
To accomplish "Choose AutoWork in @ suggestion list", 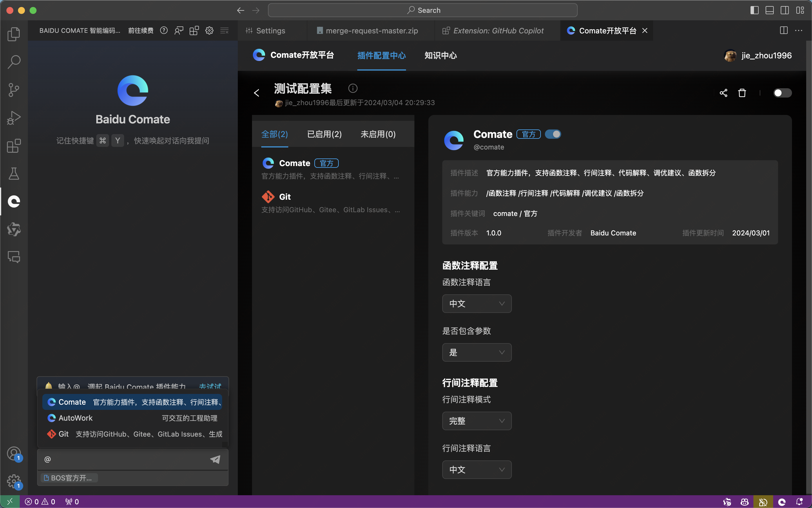I will click(132, 418).
